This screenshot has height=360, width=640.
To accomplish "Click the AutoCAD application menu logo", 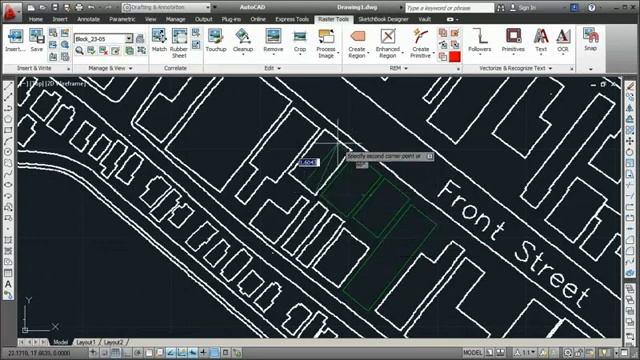I will click(x=10, y=11).
